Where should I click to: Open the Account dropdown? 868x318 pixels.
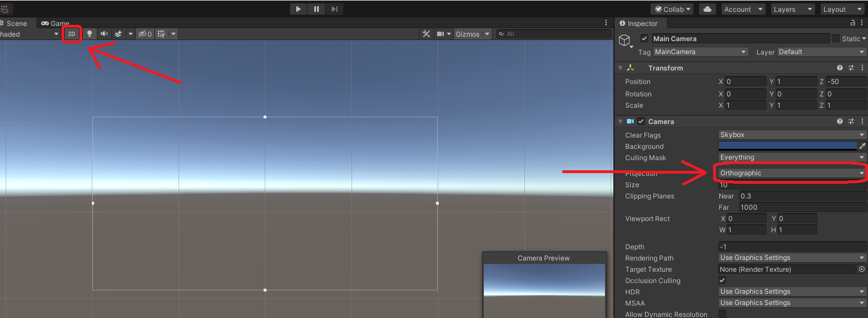click(x=742, y=9)
